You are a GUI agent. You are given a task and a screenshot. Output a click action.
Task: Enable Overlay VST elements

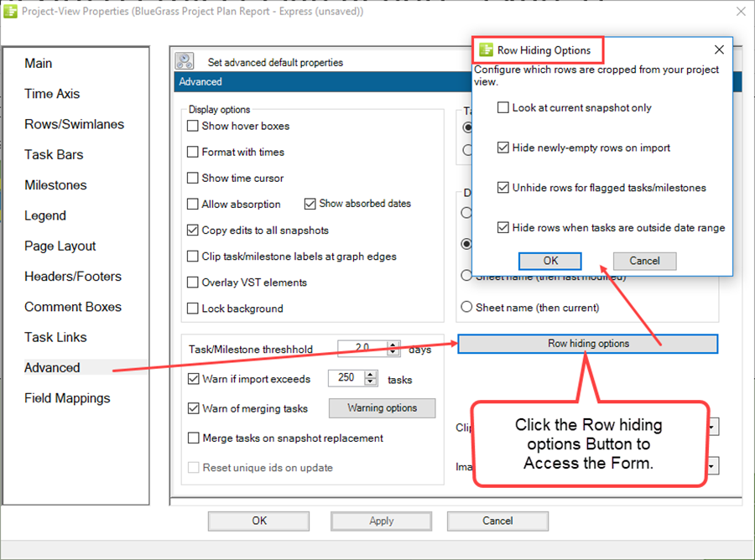coord(192,283)
